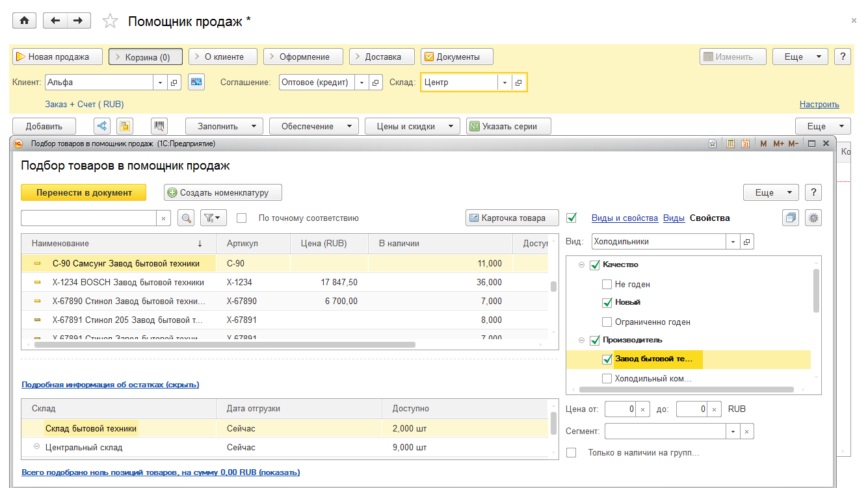Image resolution: width=868 pixels, height=488 pixels.
Task: Check the Не годен quality option
Action: tap(607, 284)
